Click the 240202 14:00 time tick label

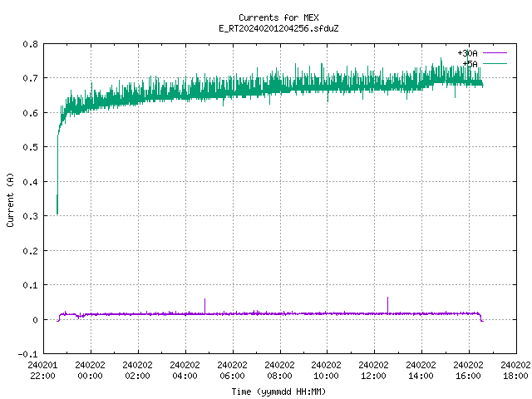tap(421, 371)
